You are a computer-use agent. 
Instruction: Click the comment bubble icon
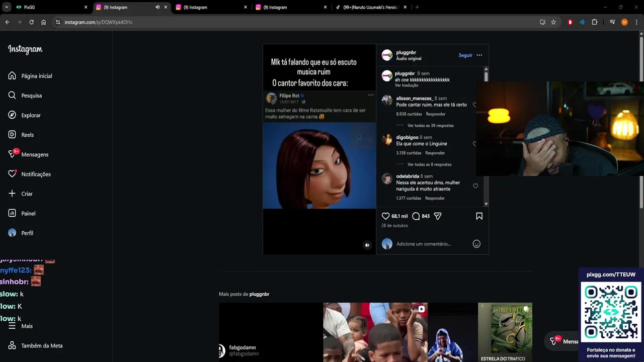(416, 216)
